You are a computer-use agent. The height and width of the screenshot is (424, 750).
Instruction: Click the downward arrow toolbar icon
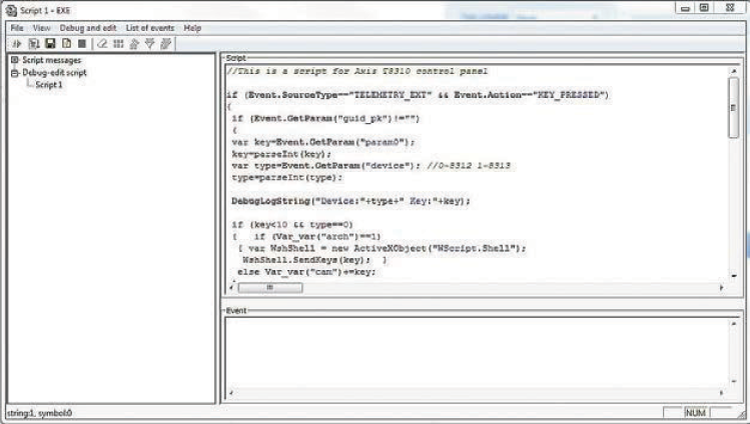click(150, 44)
